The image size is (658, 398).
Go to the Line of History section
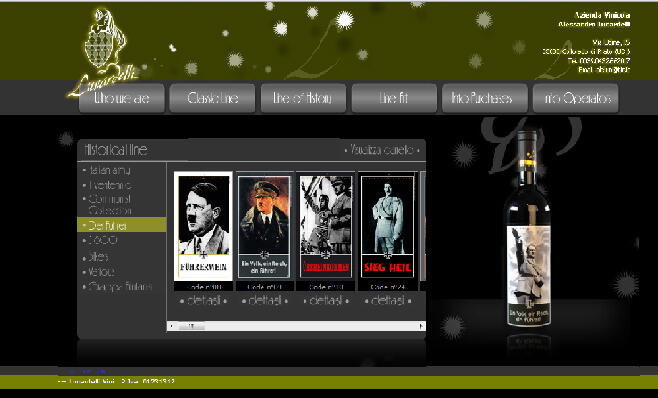[303, 98]
